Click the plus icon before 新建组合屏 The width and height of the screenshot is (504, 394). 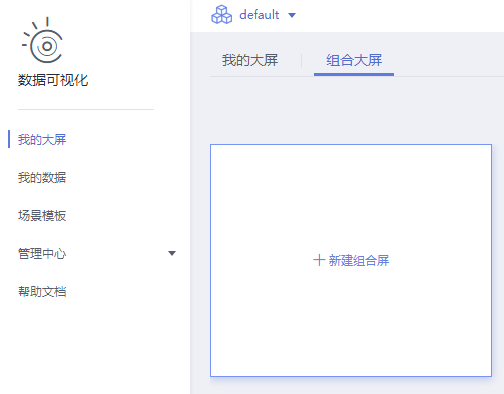click(x=319, y=260)
